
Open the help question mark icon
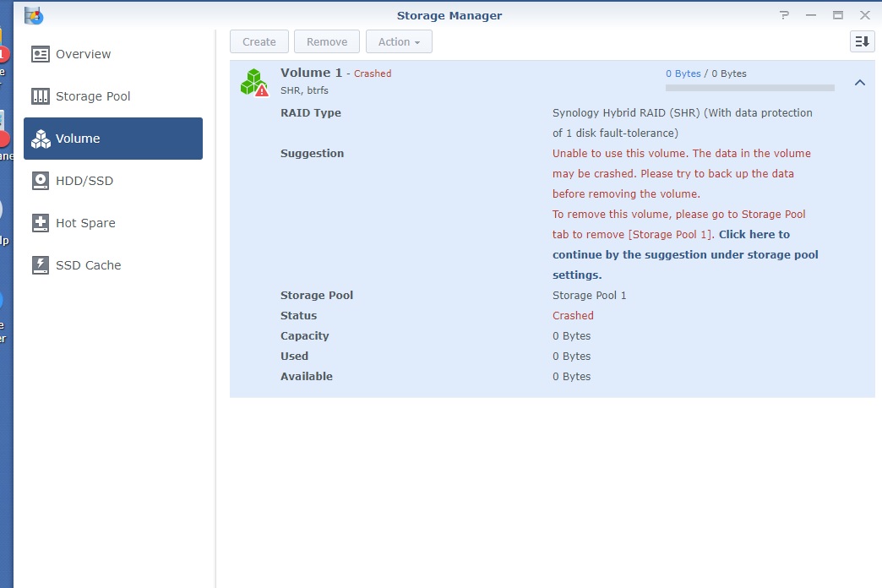pyautogui.click(x=784, y=15)
